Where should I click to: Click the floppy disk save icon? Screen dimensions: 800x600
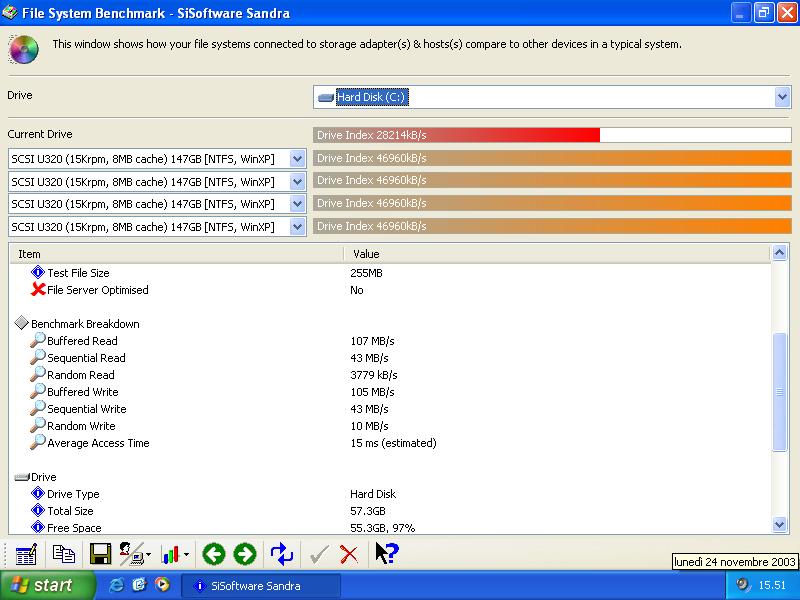[101, 554]
